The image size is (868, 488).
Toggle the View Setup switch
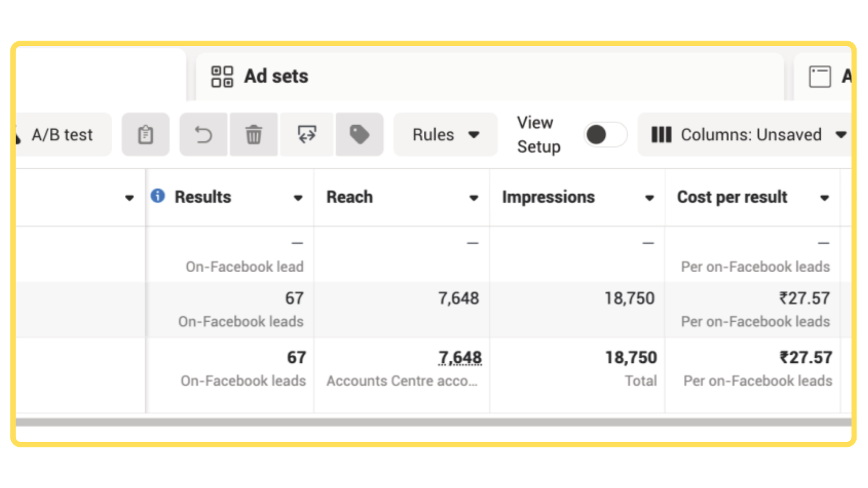[x=605, y=134]
